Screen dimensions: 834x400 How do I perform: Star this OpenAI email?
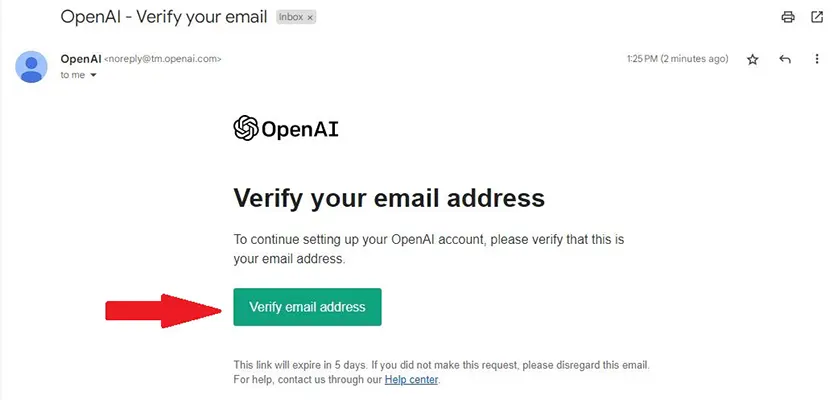tap(752, 60)
